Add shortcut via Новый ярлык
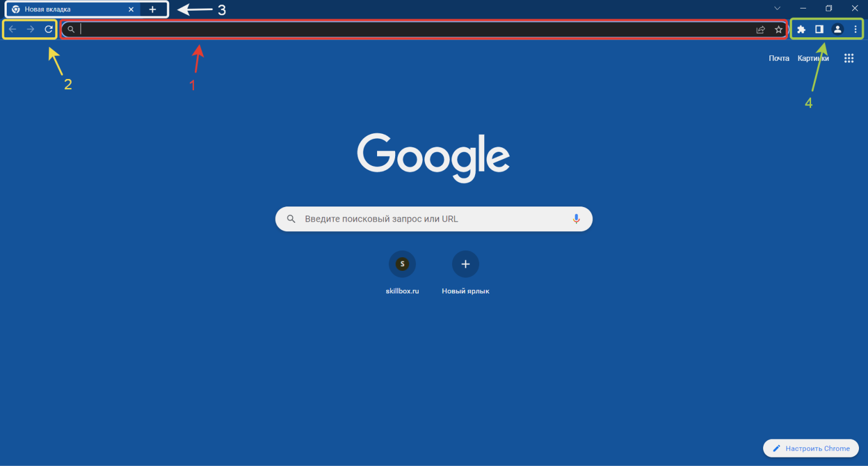The image size is (868, 466). (466, 273)
